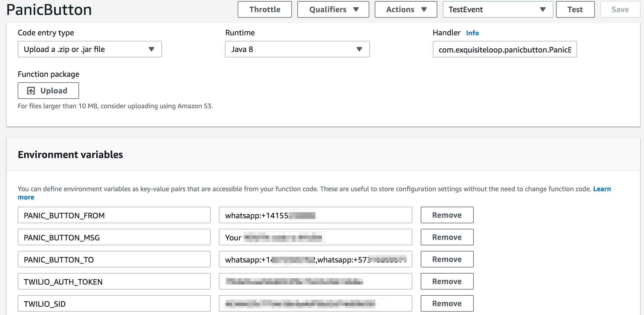Image resolution: width=644 pixels, height=315 pixels.
Task: Open the Runtime Java 8 dropdown
Action: 297,49
